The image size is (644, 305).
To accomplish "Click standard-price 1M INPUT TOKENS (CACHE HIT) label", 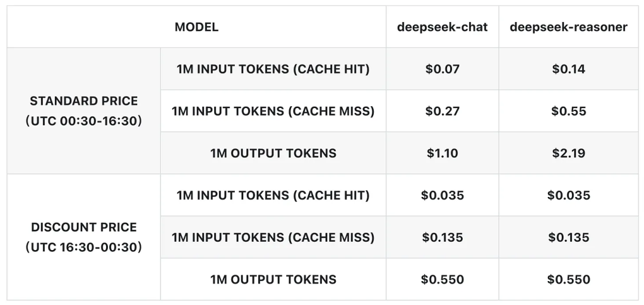I will click(273, 69).
